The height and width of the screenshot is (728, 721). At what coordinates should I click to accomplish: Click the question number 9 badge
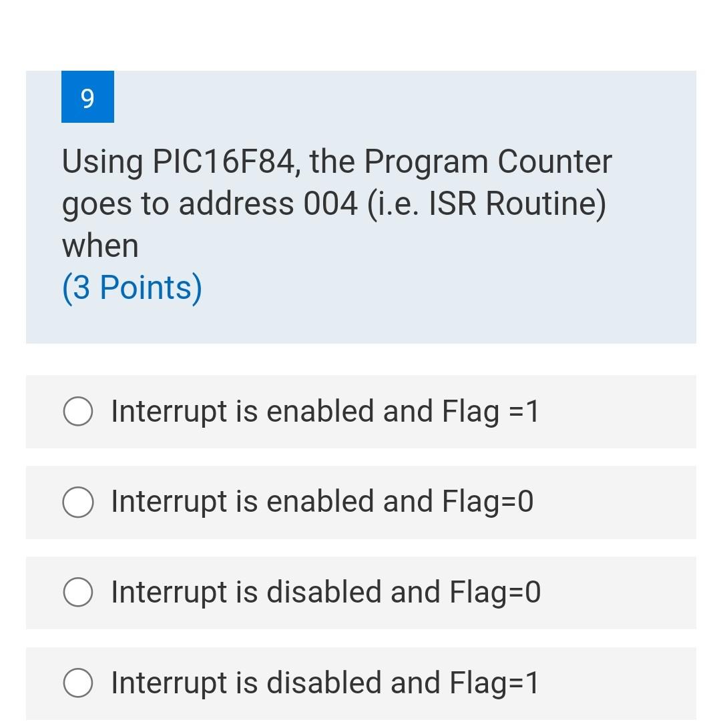click(x=87, y=97)
